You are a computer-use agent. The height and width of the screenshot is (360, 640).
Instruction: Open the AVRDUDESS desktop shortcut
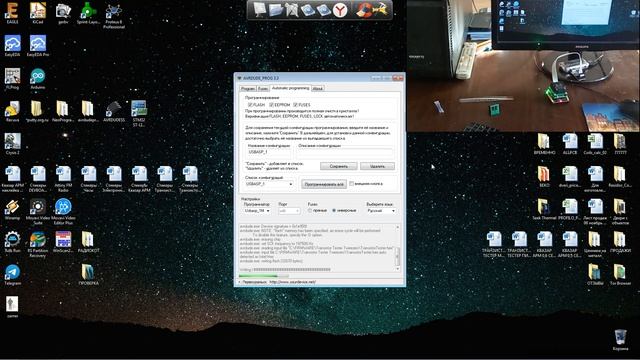tap(113, 111)
